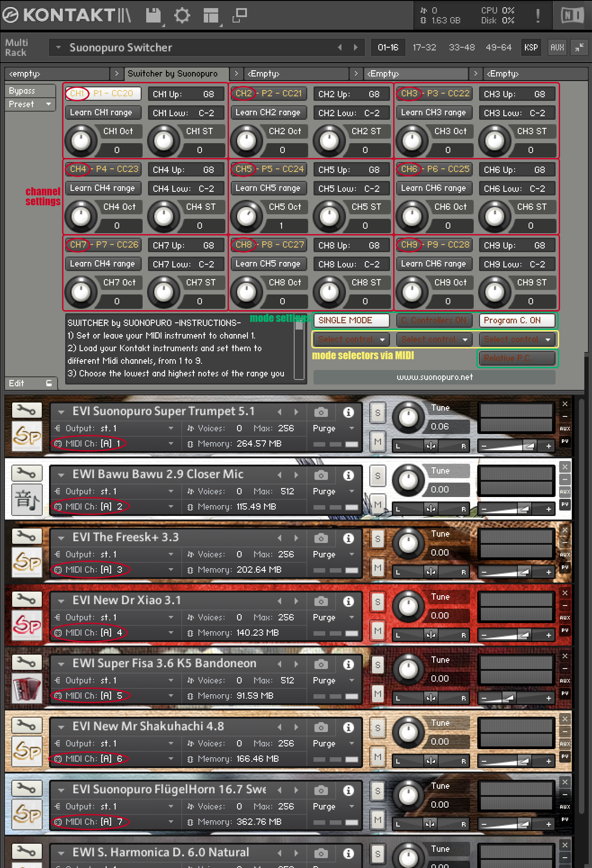Go to previous preset of Super Trumpet

tap(279, 411)
